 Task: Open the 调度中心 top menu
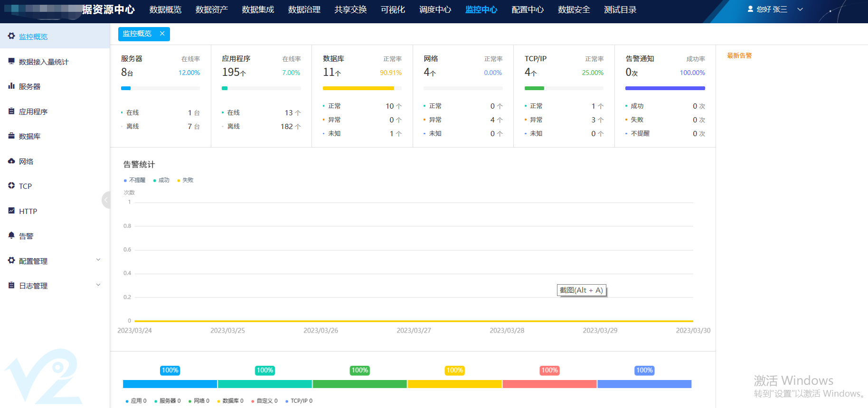pos(435,9)
